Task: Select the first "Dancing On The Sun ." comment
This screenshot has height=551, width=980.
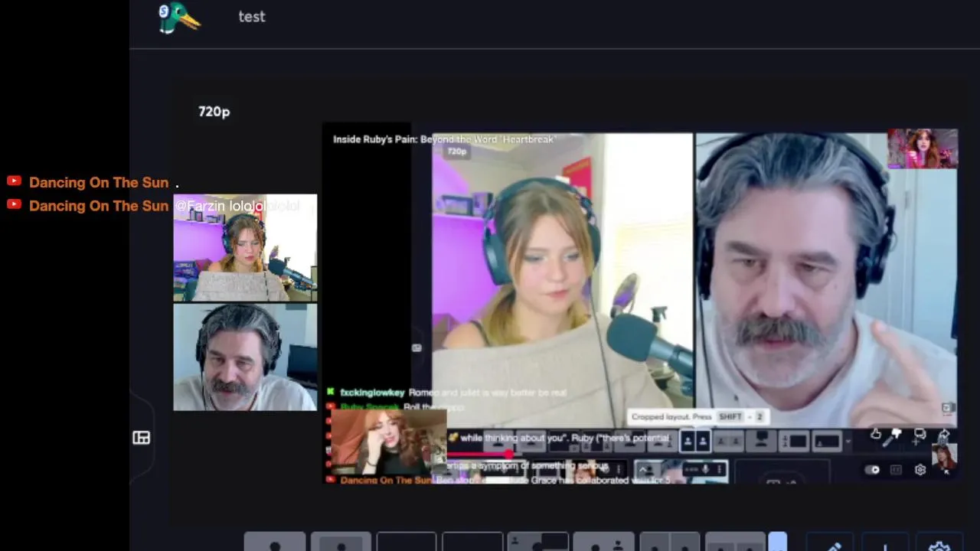Action: 103,182
